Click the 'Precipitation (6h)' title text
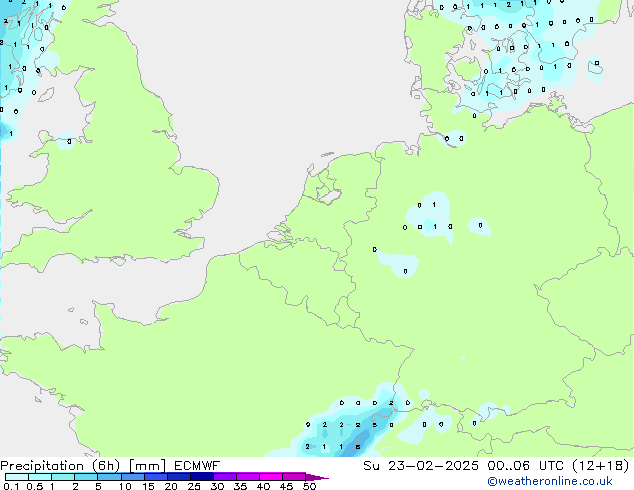 coord(60,466)
